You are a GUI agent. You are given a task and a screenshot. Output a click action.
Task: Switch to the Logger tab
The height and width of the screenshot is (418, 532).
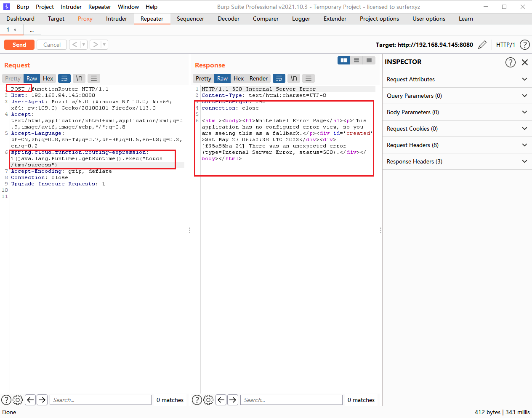tap(301, 19)
